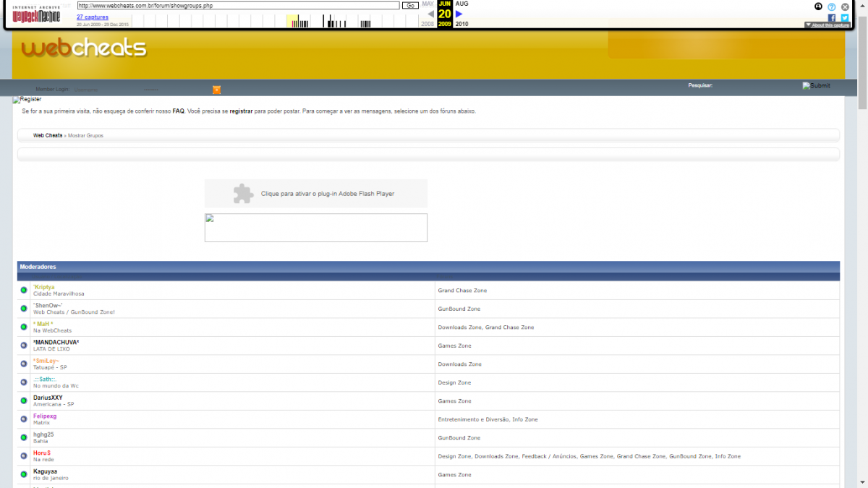Open Feedback / Anúncios forum link

pyautogui.click(x=548, y=456)
